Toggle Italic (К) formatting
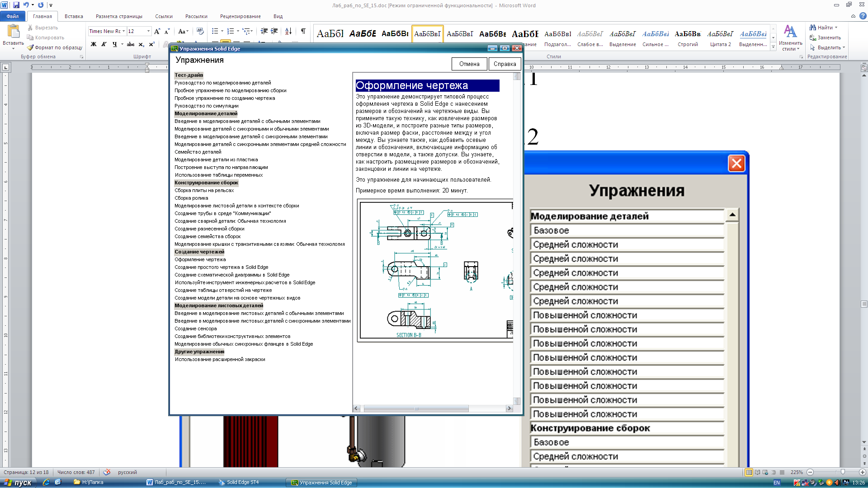The image size is (868, 488). coord(104,44)
